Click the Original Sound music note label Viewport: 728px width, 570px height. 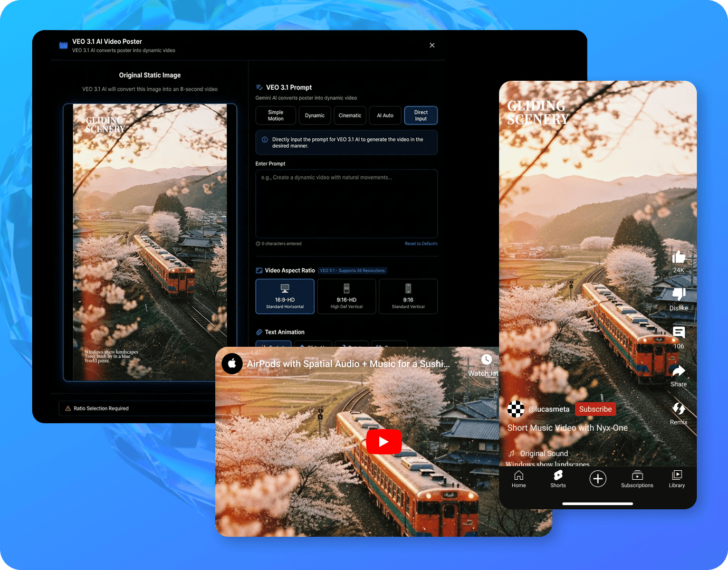click(538, 453)
